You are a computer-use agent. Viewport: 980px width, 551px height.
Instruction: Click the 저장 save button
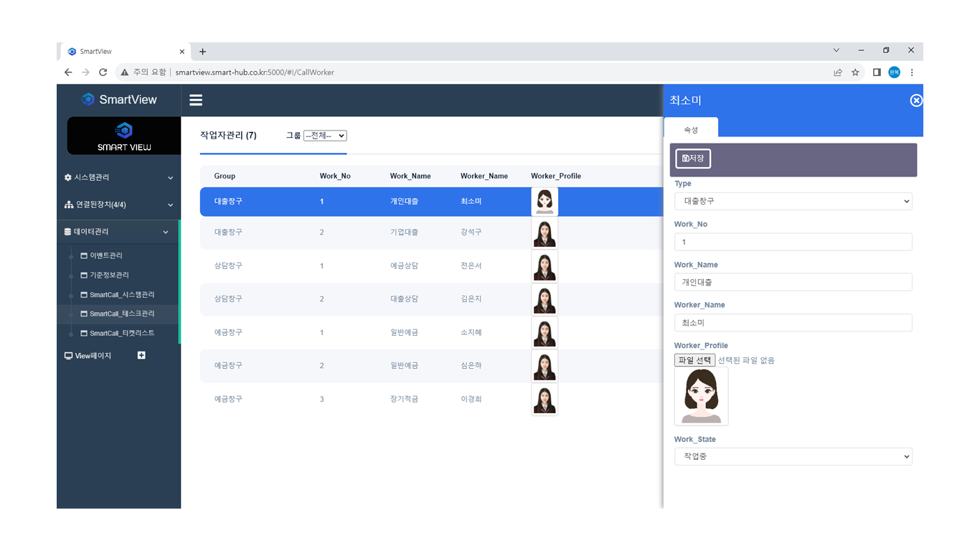coord(693,159)
